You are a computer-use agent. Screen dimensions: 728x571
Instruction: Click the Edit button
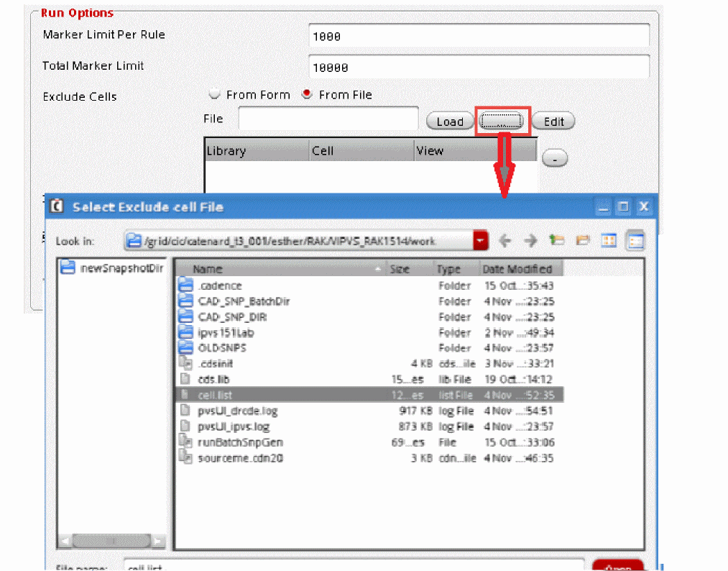click(553, 122)
